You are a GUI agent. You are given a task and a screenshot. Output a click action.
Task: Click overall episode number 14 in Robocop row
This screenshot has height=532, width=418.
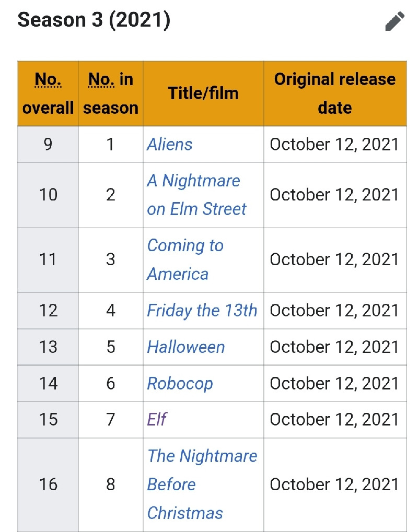click(x=48, y=384)
